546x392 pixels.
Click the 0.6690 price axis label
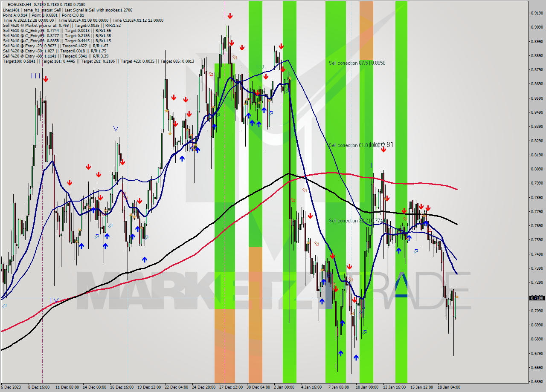point(537,368)
